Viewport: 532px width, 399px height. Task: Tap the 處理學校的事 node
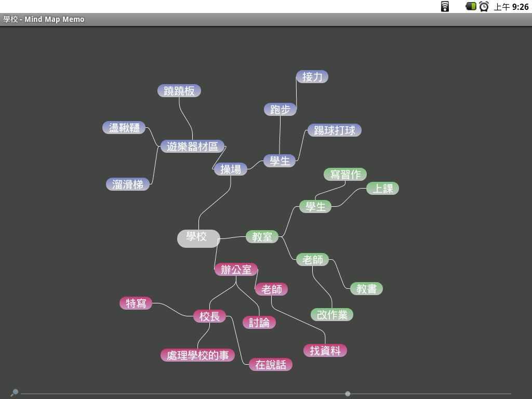(198, 355)
